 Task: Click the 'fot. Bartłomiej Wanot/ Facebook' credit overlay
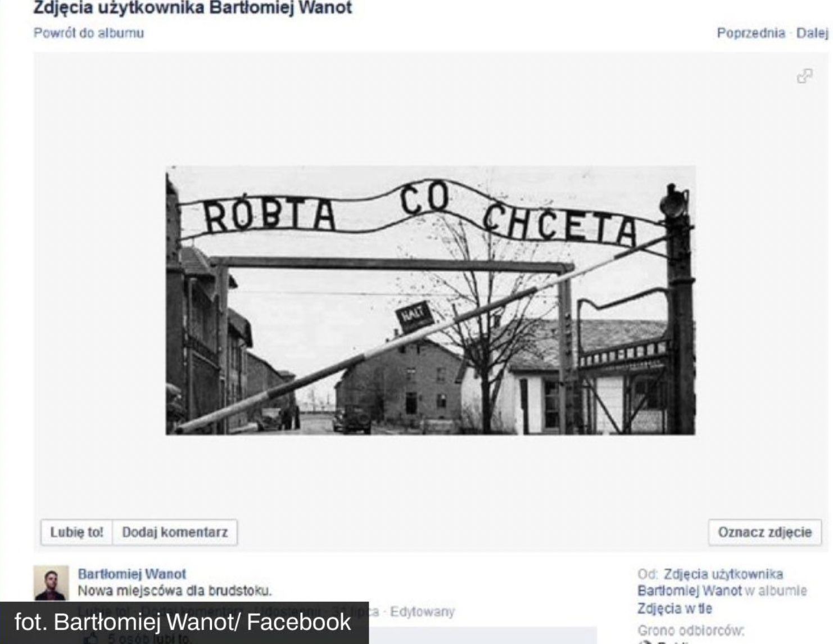click(183, 623)
